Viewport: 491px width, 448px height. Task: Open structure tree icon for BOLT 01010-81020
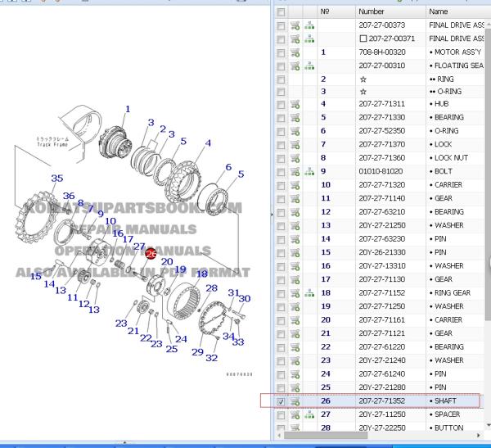point(309,171)
